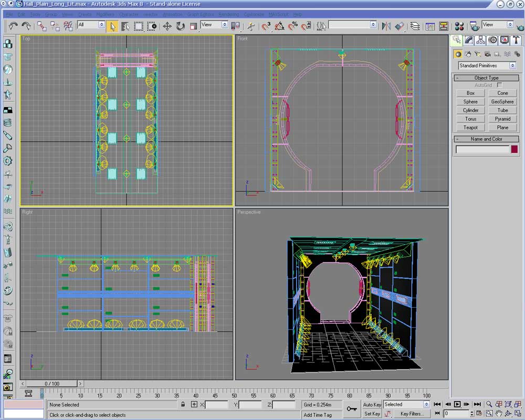The image size is (525, 420).
Task: Click the GeoSphere primitive button
Action: [502, 102]
